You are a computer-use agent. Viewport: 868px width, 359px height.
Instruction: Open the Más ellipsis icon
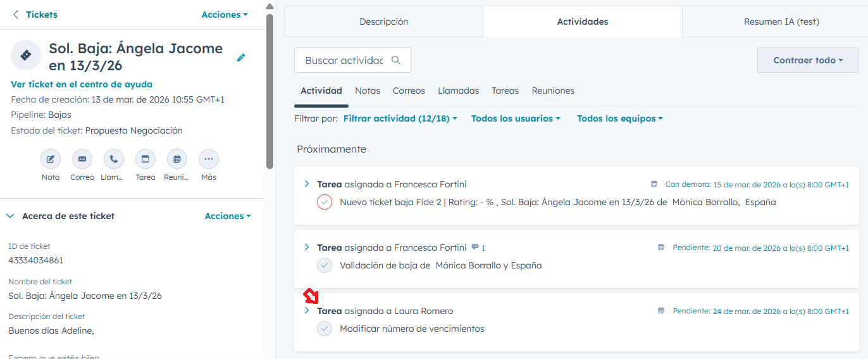(x=209, y=159)
